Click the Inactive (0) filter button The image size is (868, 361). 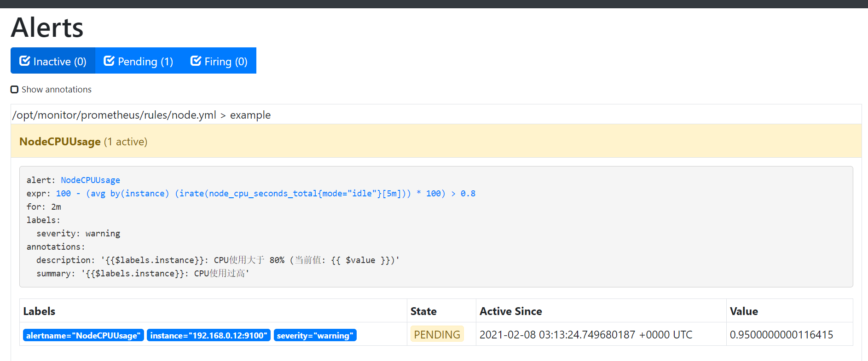pos(53,61)
